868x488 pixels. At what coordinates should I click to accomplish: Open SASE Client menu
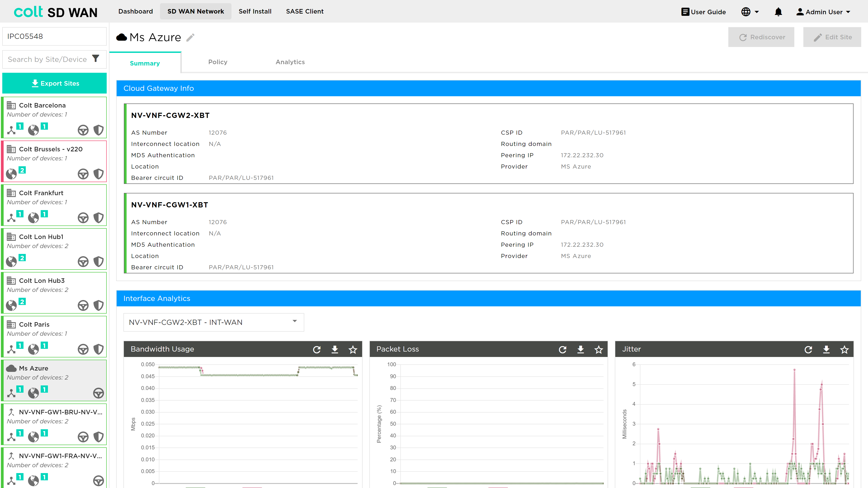(305, 12)
